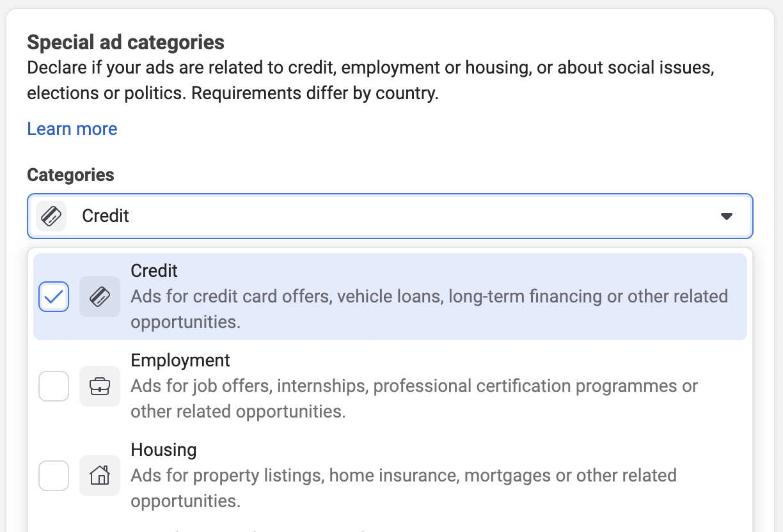This screenshot has height=532, width=783.
Task: Select the Employment option title
Action: (180, 361)
